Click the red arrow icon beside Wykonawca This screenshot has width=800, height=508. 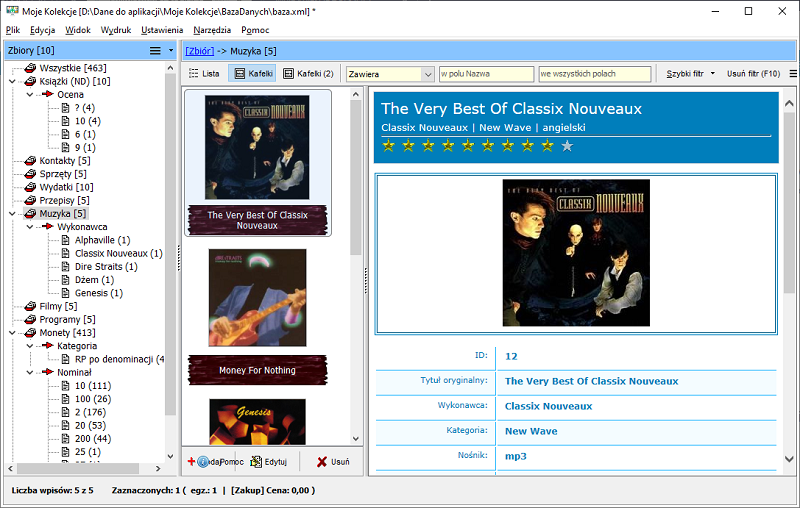(48, 226)
